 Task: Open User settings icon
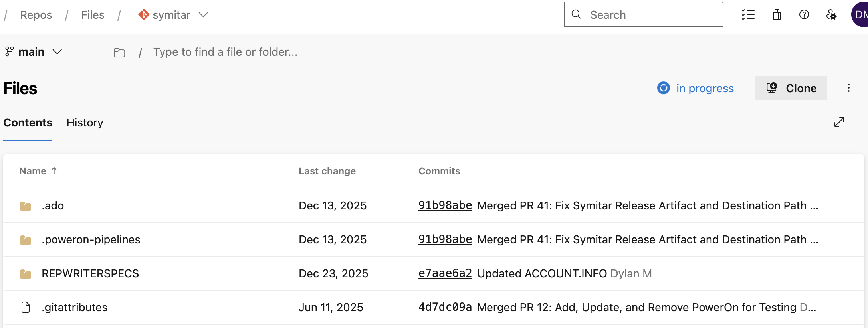pos(831,15)
